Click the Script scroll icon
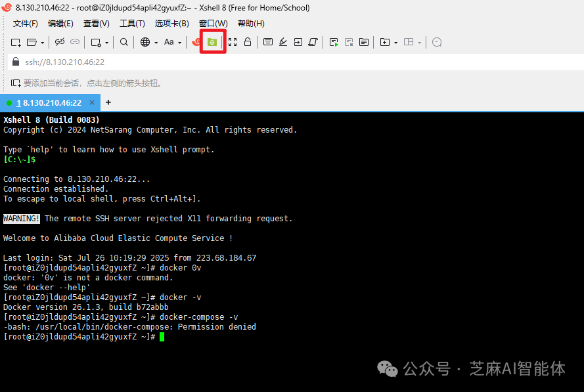This screenshot has height=392, width=584. point(313,42)
